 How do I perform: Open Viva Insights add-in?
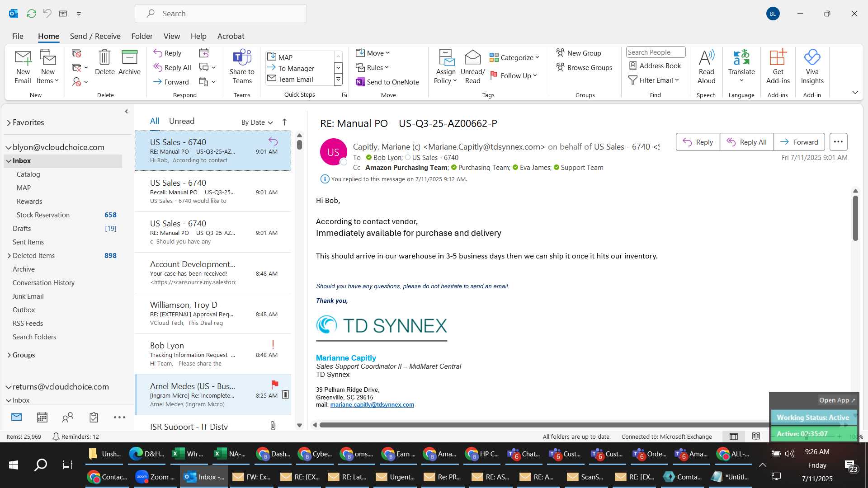[x=812, y=67]
